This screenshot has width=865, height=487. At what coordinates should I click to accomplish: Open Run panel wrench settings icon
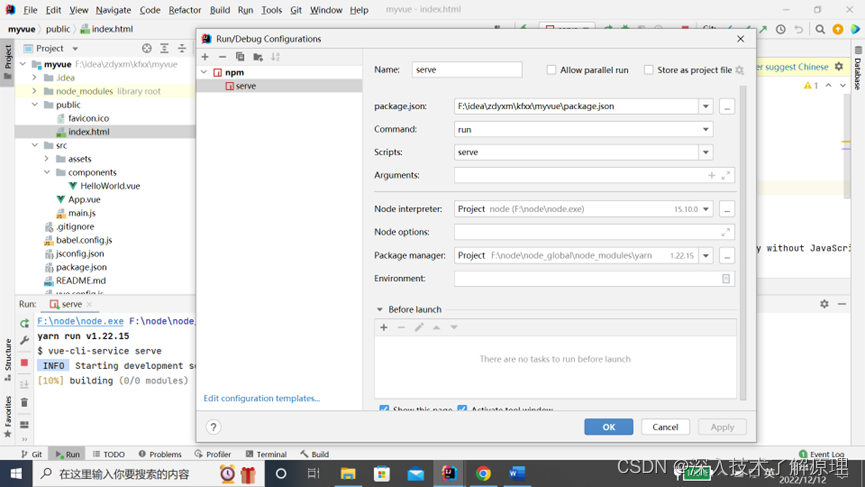point(24,340)
